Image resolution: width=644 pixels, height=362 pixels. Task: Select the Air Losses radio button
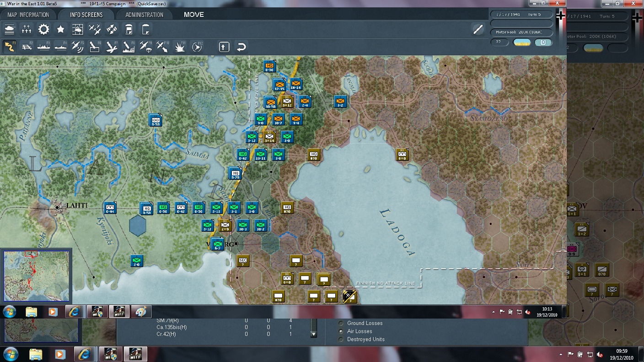(341, 331)
